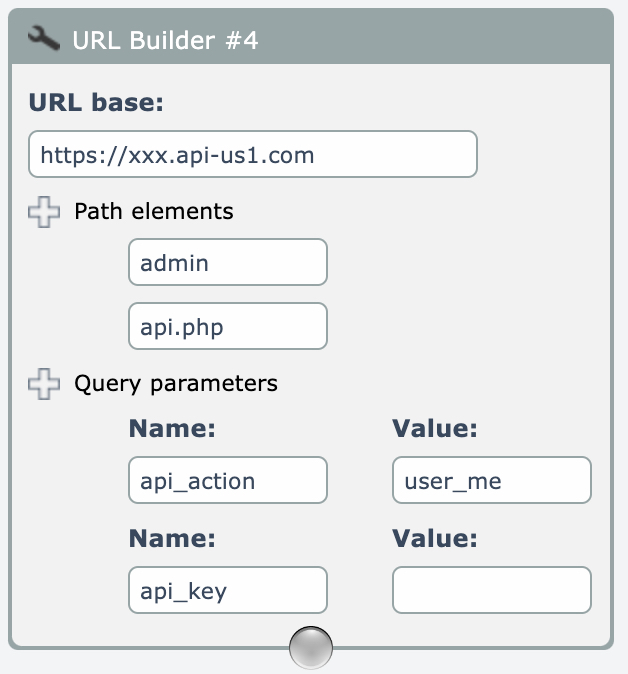The width and height of the screenshot is (628, 674).
Task: Click the 'user_me' parameter value field
Action: click(x=491, y=481)
